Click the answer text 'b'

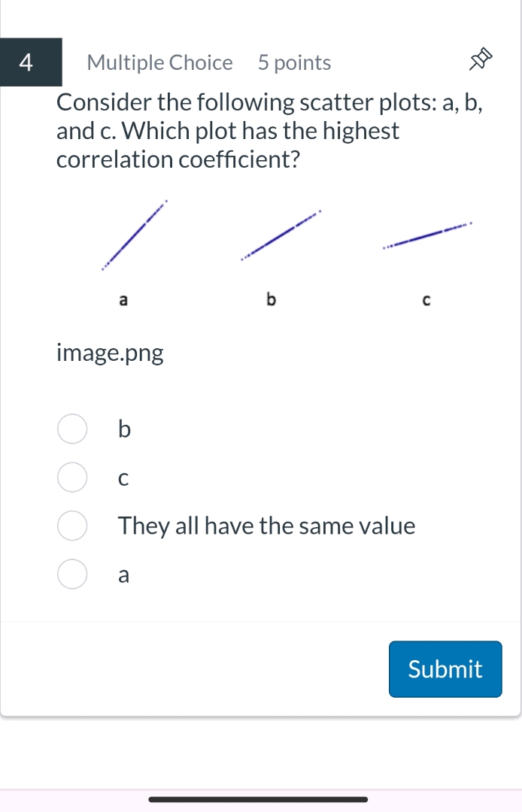(x=123, y=429)
